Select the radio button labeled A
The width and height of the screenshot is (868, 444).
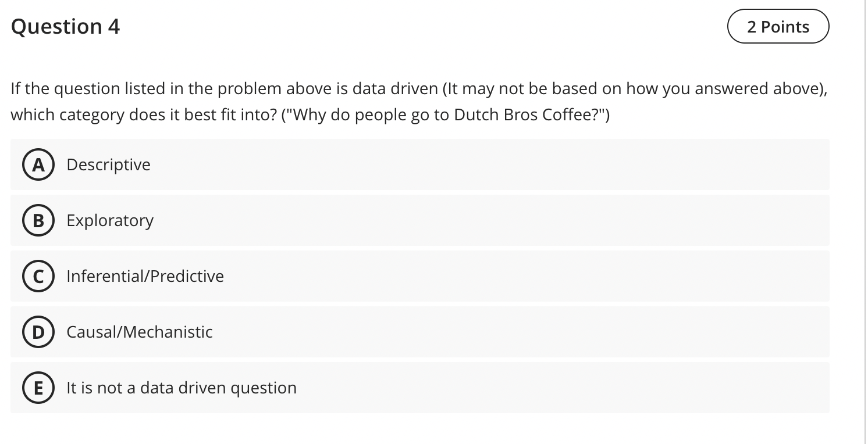point(38,164)
